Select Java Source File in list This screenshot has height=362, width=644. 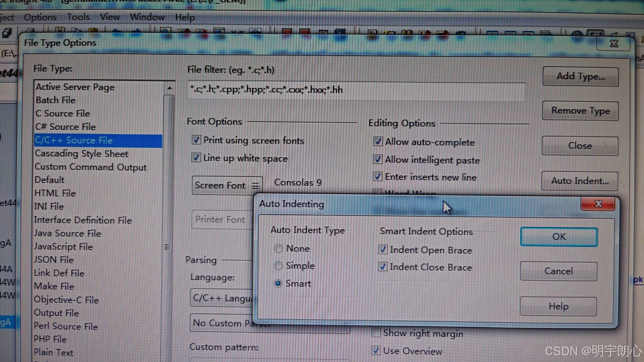tap(67, 233)
